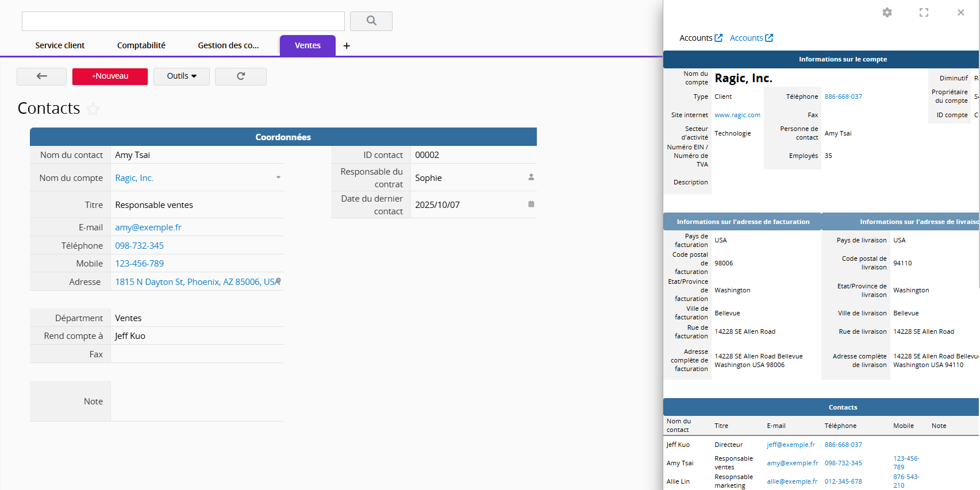Click the back arrow button

tap(41, 76)
